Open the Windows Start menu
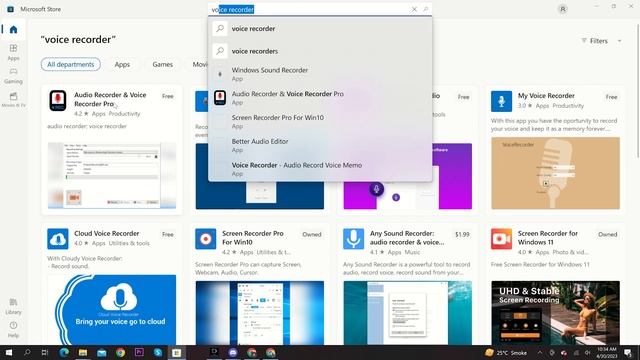 tap(9, 353)
